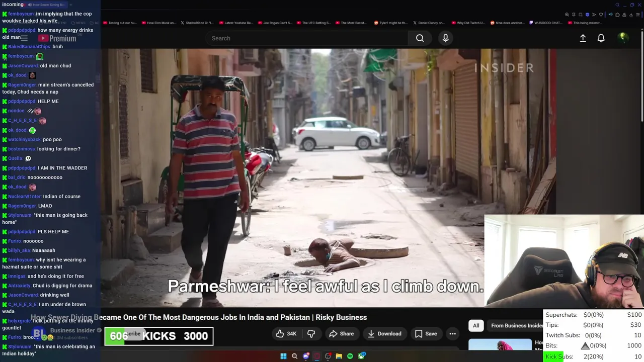The image size is (644, 362).
Task: Click the tab audio speaker icon in toolbar
Action: (610, 15)
